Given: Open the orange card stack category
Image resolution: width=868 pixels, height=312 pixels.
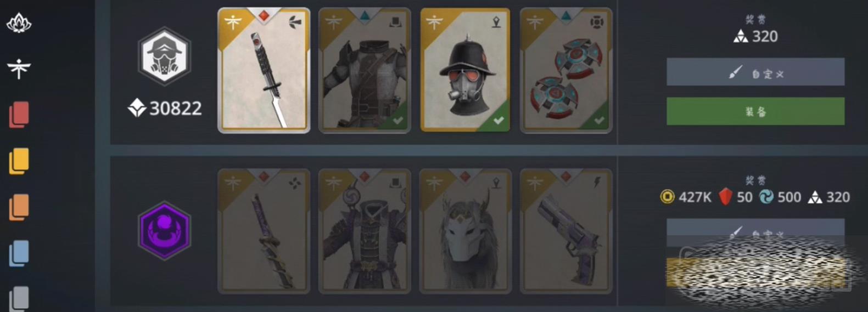Looking at the screenshot, I should (19, 207).
